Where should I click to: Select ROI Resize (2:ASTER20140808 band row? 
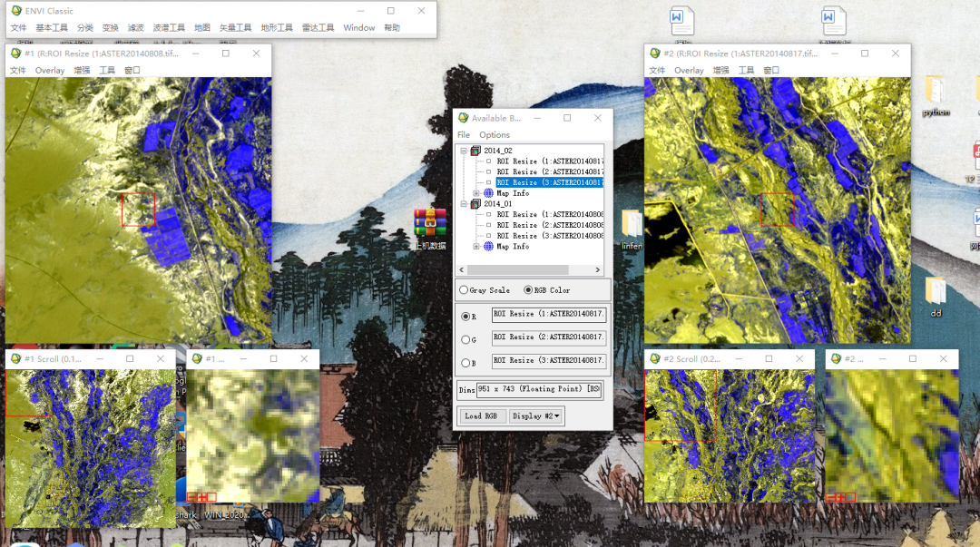click(550, 225)
